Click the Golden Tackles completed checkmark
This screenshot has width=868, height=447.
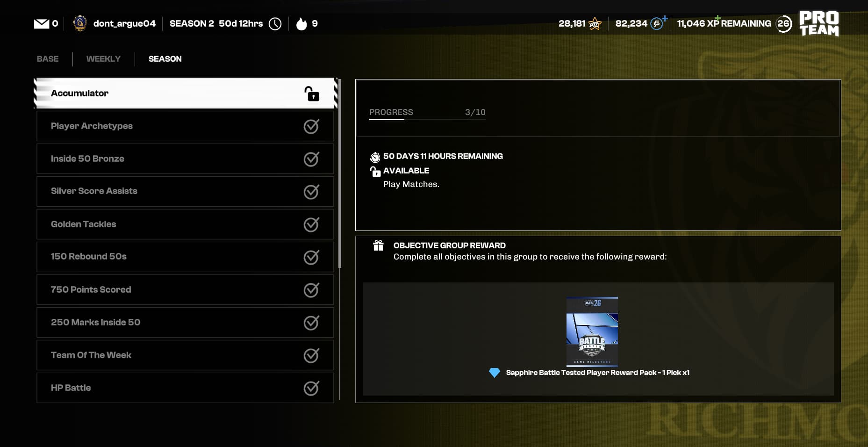click(311, 224)
